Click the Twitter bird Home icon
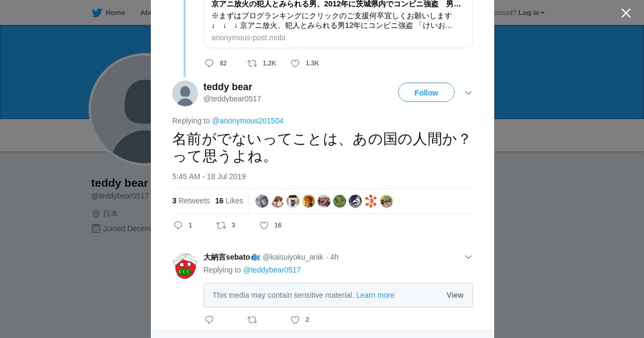This screenshot has height=338, width=644. (x=97, y=13)
